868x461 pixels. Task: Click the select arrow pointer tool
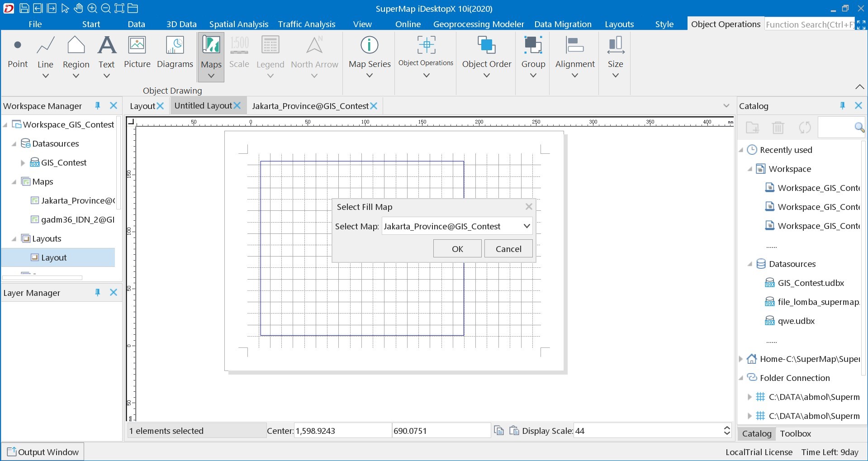click(x=65, y=8)
